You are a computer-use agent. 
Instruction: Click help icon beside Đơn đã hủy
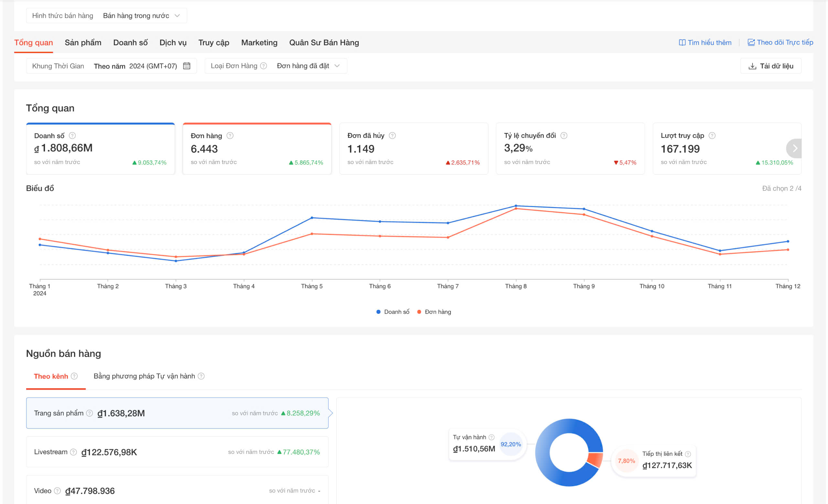click(392, 136)
